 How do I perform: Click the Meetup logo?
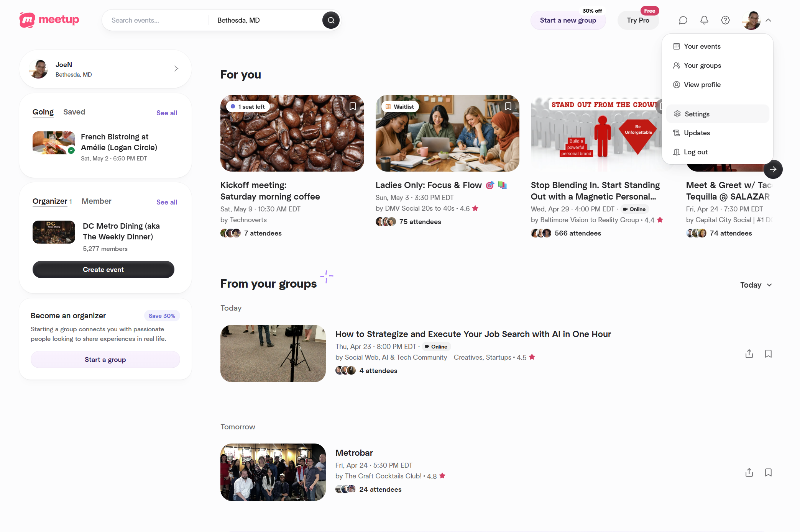(x=49, y=20)
